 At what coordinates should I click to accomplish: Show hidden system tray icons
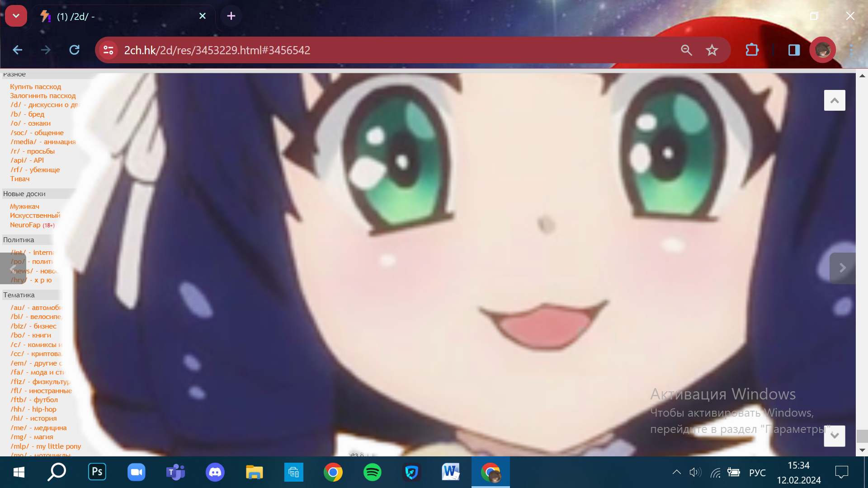pyautogui.click(x=677, y=472)
